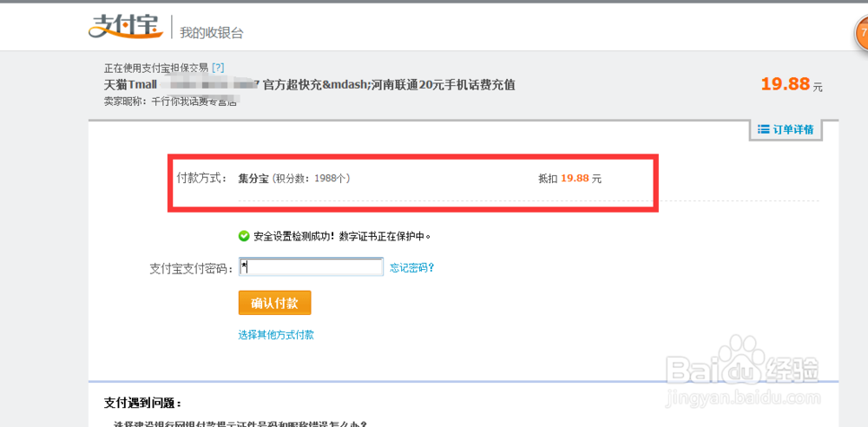Click the 忘记密码? link
This screenshot has height=427, width=868.
pos(411,267)
